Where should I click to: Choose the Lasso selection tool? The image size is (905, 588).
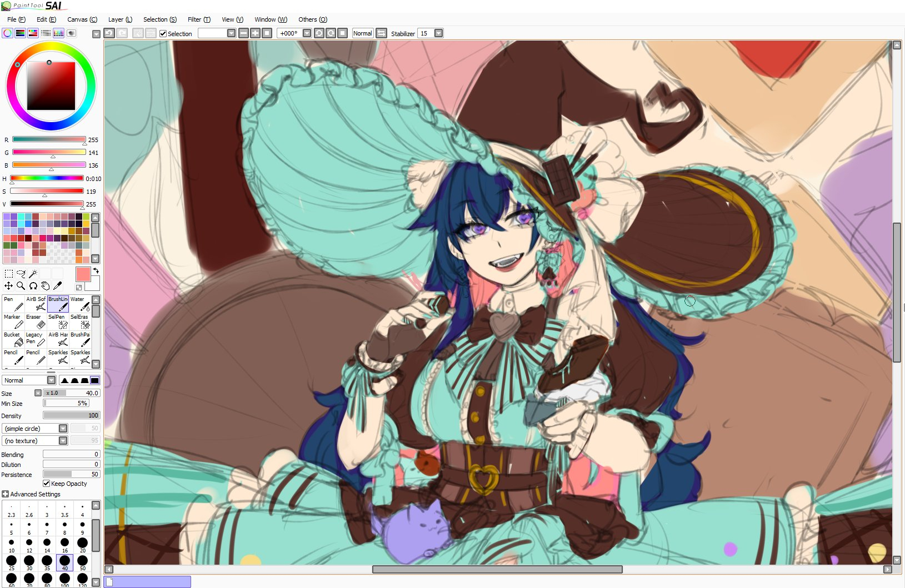tap(21, 273)
